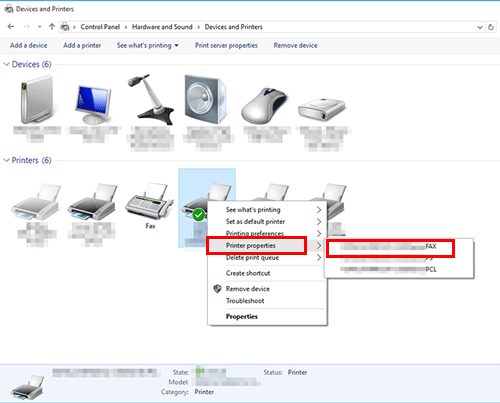
Task: Choose Troubleshoot in the context menu
Action: (245, 301)
